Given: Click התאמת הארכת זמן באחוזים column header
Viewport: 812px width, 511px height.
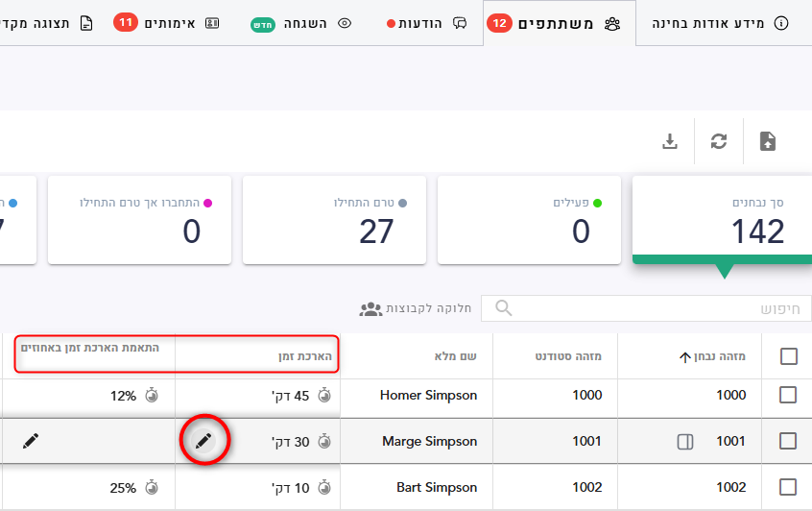Looking at the screenshot, I should click(90, 348).
